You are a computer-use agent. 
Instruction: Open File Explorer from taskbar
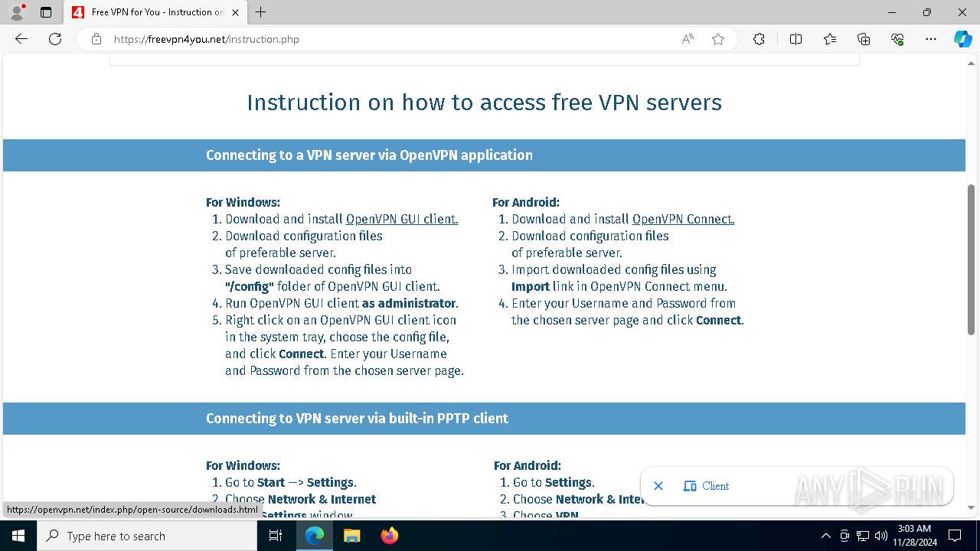[x=351, y=536]
